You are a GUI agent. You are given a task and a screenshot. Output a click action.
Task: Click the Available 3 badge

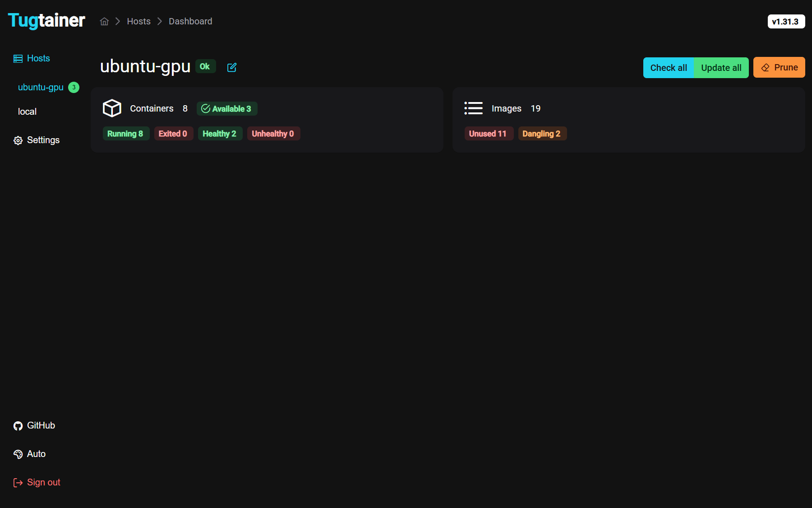tap(227, 108)
